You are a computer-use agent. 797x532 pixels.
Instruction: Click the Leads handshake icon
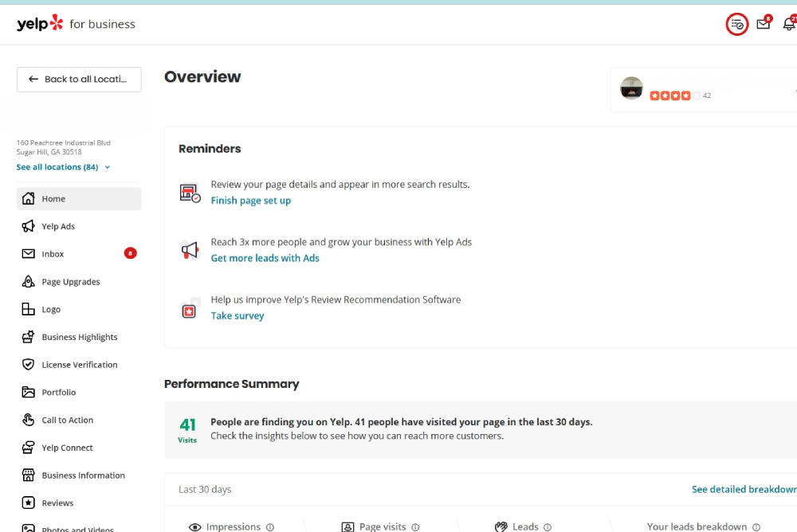tap(501, 527)
